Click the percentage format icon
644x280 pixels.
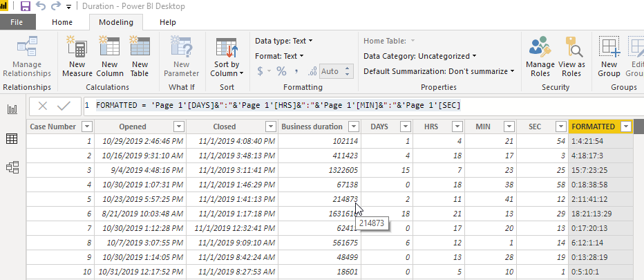tap(281, 71)
